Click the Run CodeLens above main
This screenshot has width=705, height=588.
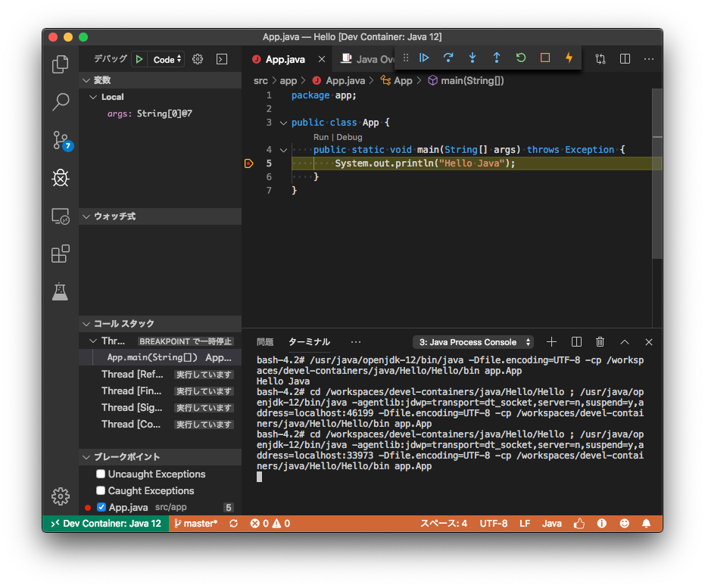coord(321,137)
